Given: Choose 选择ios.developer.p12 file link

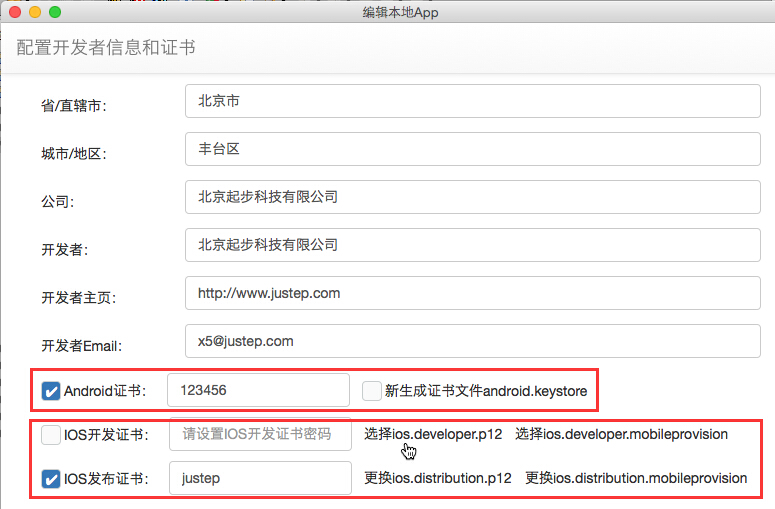Looking at the screenshot, I should click(x=433, y=434).
